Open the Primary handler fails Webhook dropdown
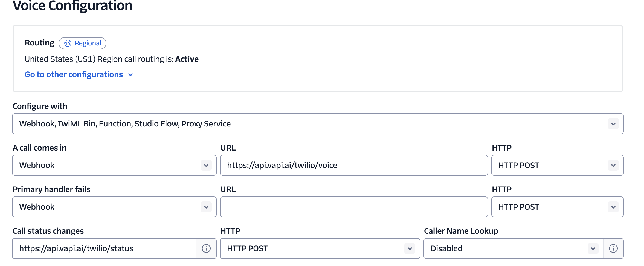The width and height of the screenshot is (644, 266). pos(109,207)
